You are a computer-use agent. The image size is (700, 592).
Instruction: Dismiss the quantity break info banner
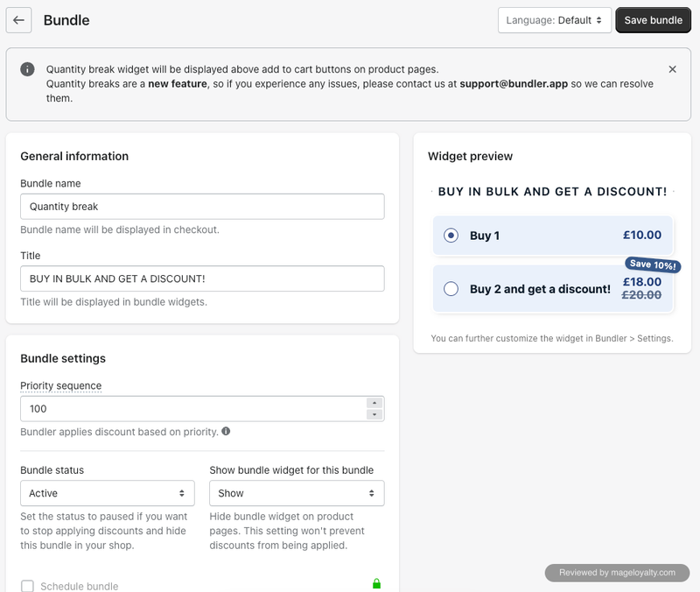pos(672,69)
